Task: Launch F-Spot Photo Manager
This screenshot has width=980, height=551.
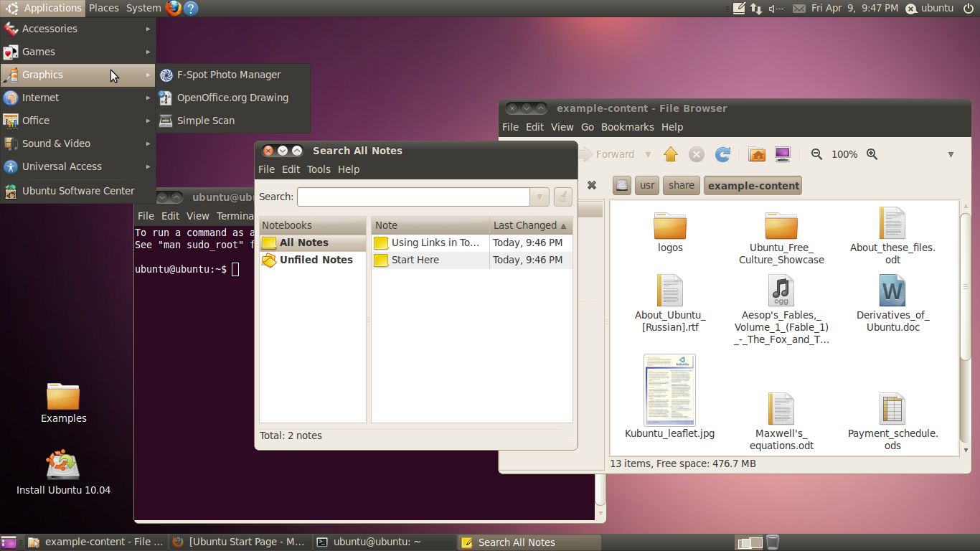Action: (x=228, y=75)
